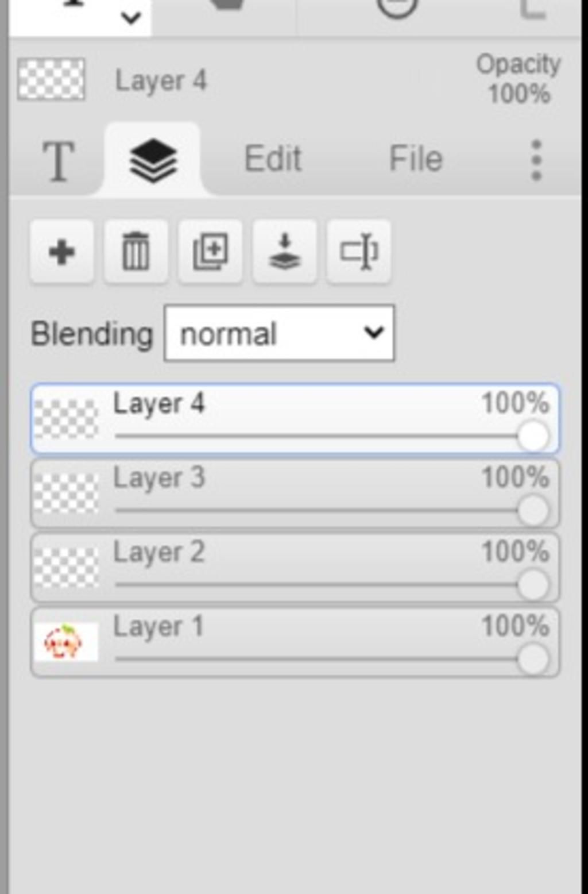This screenshot has height=894, width=588.
Task: Merge layer down icon
Action: (284, 252)
